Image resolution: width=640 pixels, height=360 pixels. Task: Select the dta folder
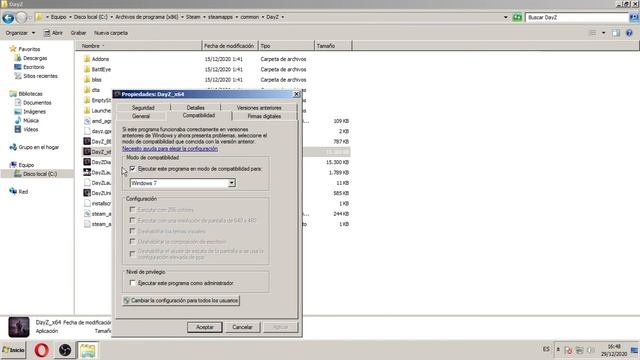(x=96, y=90)
